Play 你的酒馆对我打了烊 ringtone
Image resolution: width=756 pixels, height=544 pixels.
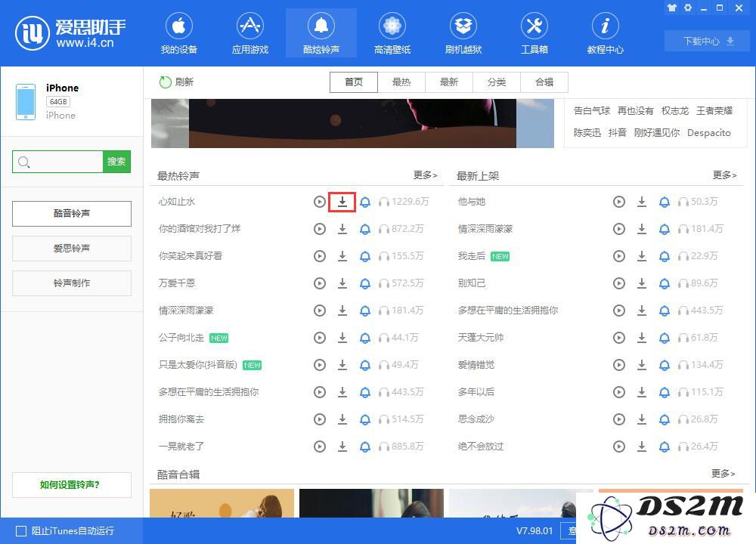(319, 229)
